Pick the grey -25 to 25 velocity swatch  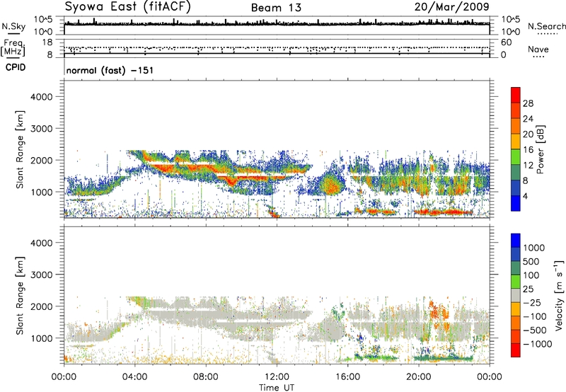pyautogui.click(x=516, y=295)
